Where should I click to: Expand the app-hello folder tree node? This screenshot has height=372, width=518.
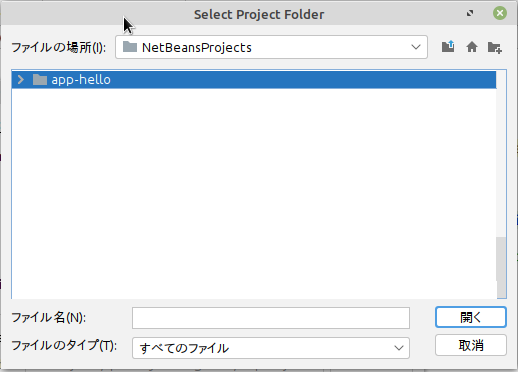tap(21, 80)
